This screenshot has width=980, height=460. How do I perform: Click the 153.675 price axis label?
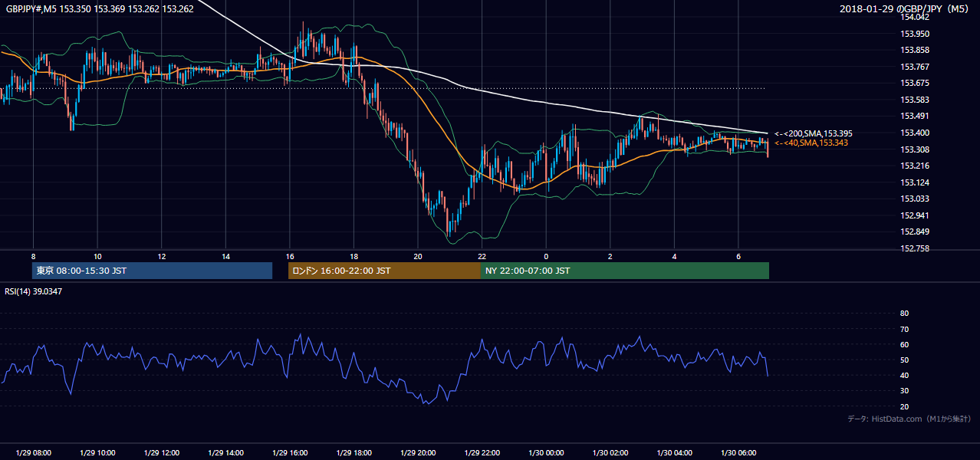pos(913,84)
